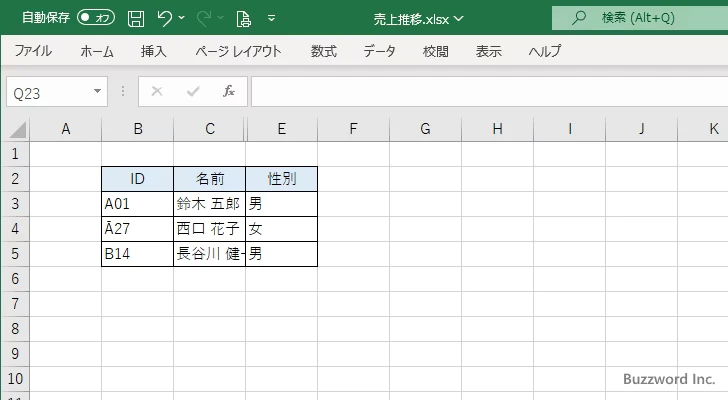The width and height of the screenshot is (728, 400).
Task: Select column A header
Action: point(65,129)
